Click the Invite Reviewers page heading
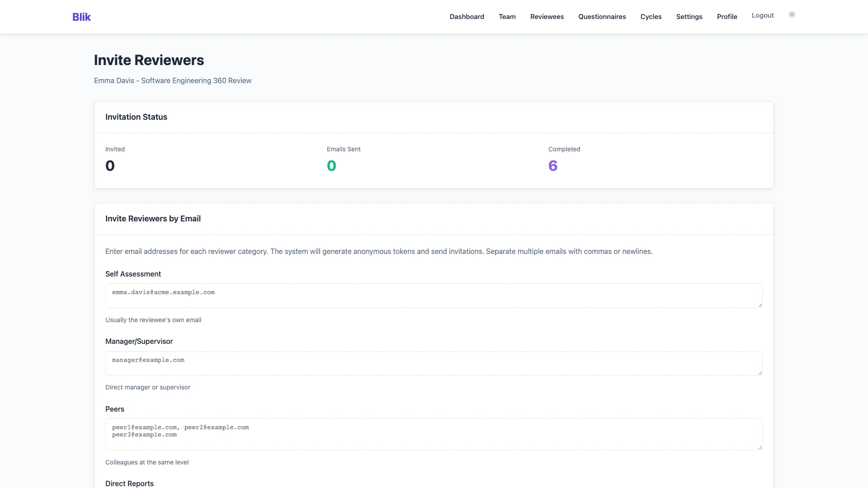This screenshot has height=488, width=868. click(149, 60)
